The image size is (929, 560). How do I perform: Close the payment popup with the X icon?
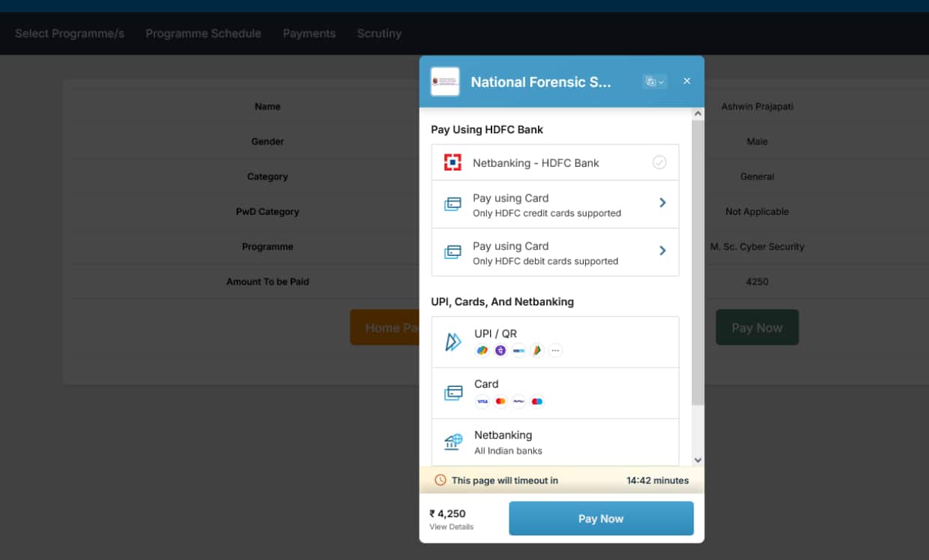click(687, 81)
